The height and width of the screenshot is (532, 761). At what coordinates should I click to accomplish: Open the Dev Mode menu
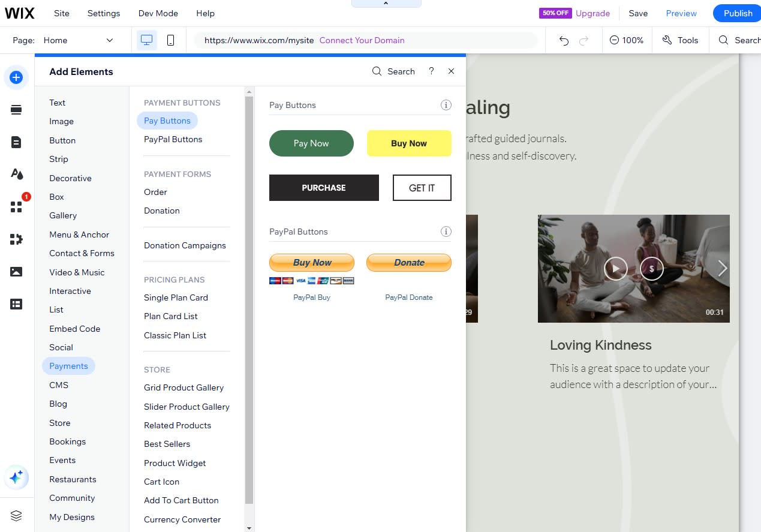pyautogui.click(x=158, y=13)
